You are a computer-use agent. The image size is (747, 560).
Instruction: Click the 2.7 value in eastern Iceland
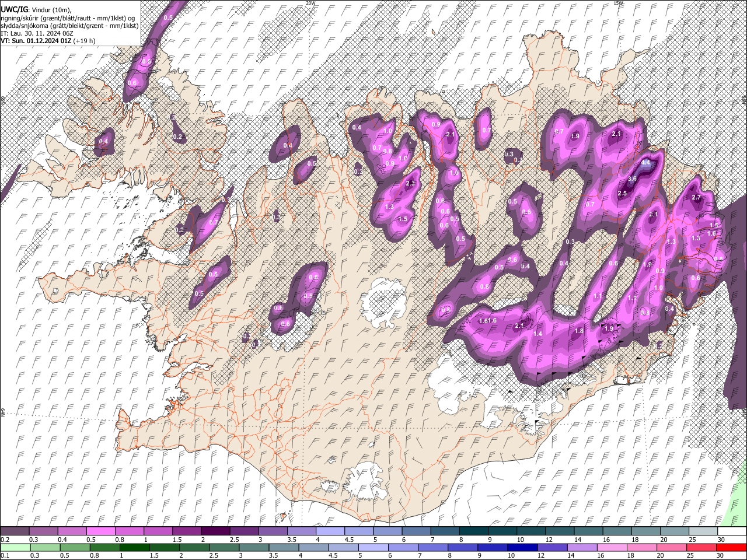tap(696, 198)
